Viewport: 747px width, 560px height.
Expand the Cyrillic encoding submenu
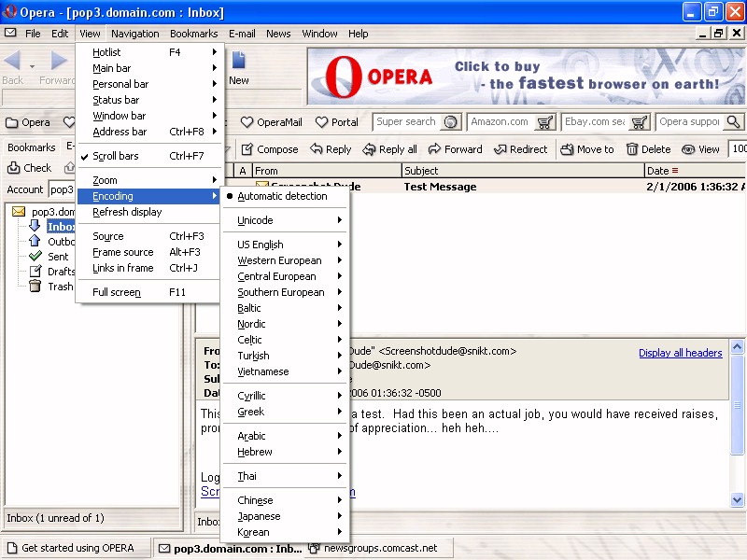tap(285, 396)
